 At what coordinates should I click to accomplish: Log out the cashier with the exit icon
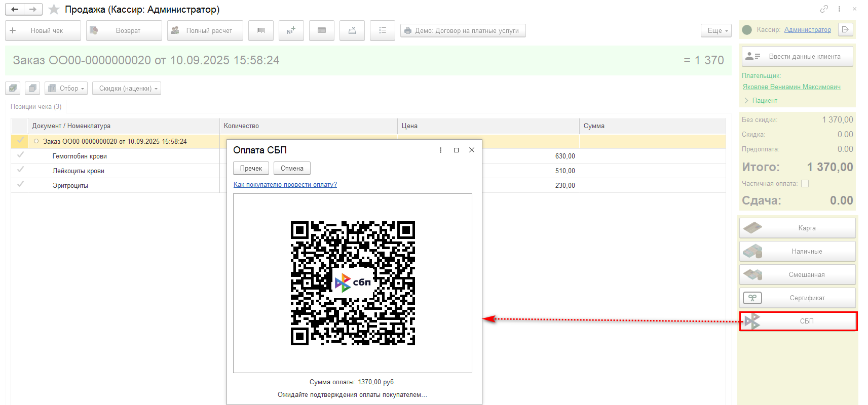[845, 29]
